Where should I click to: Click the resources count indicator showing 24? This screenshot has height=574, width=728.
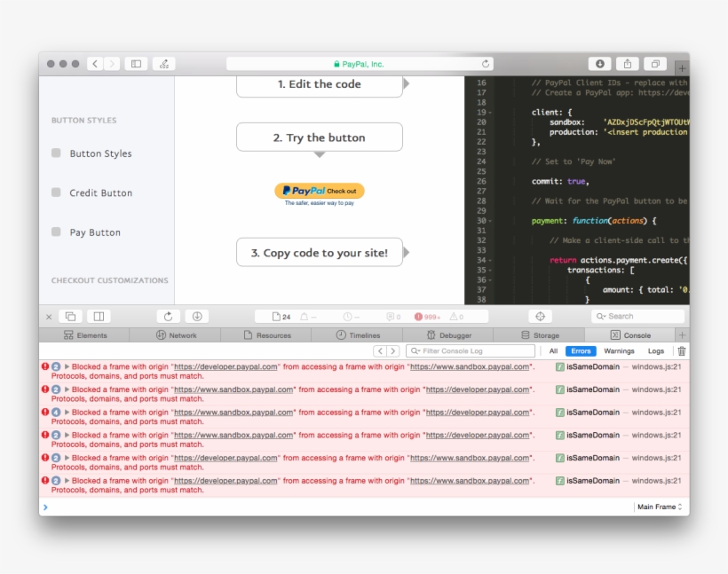click(281, 316)
